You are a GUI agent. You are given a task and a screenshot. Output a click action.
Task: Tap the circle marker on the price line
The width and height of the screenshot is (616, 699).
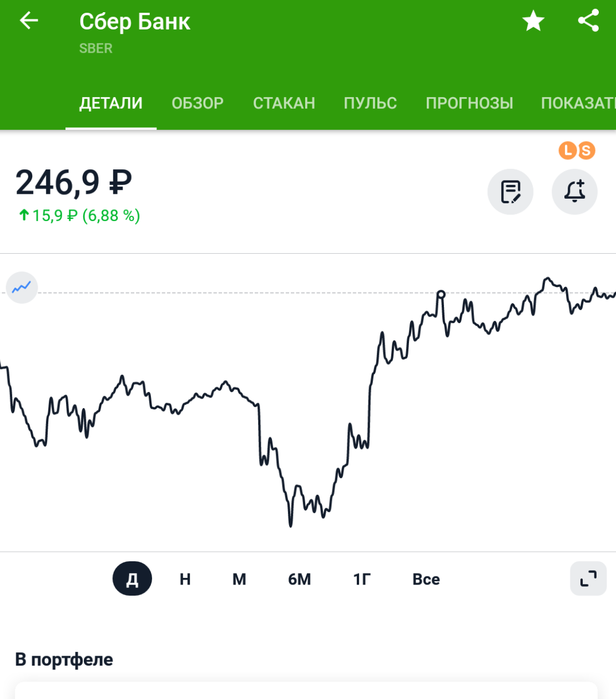pos(441,294)
